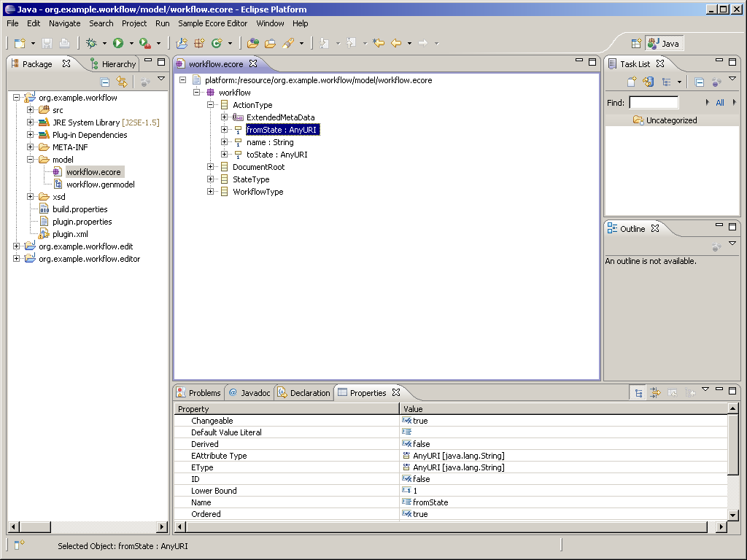The width and height of the screenshot is (747, 560).
Task: Click the All filter link in Task List
Action: click(x=719, y=103)
